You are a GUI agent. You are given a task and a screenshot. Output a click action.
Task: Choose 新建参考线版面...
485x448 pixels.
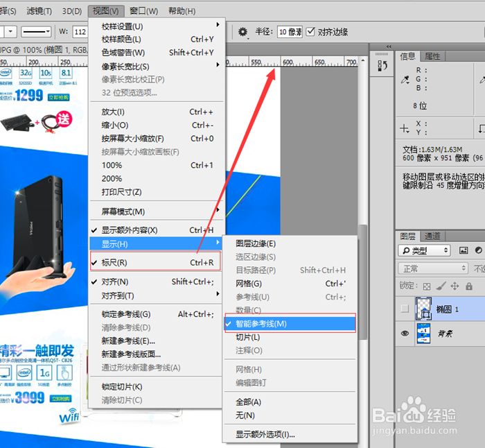(155, 354)
